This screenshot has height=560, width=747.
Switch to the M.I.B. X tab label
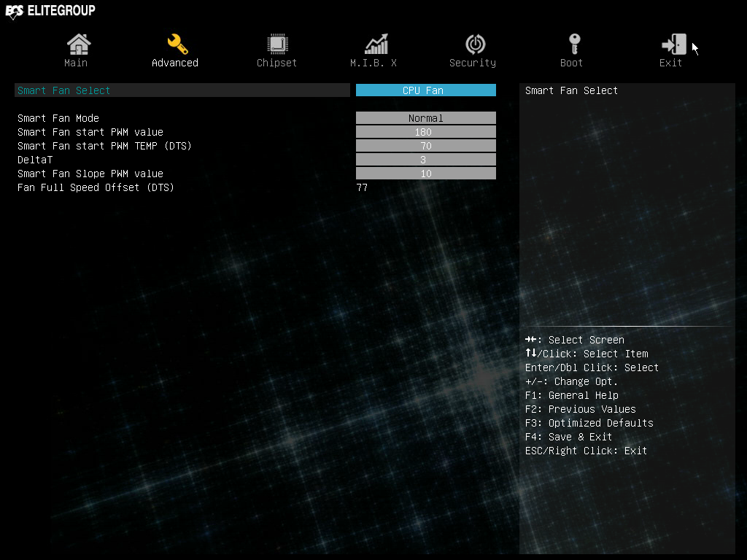tap(373, 63)
